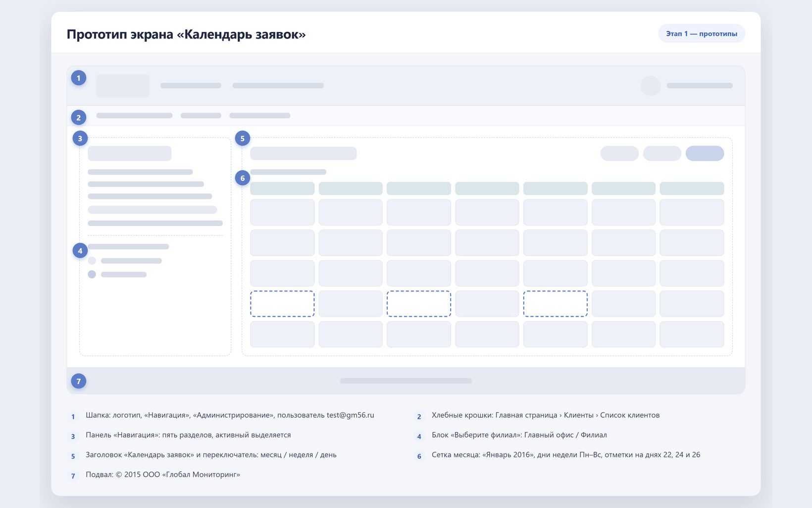Click the first dashed-outlined calendar day cell

282,304
